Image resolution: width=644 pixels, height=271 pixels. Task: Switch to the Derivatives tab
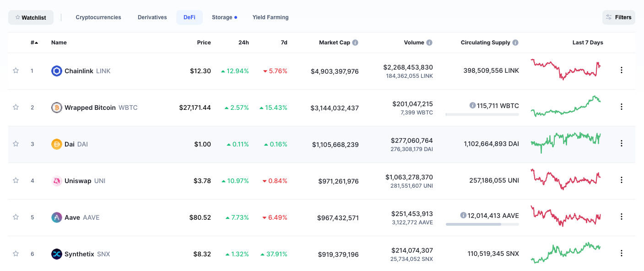pyautogui.click(x=152, y=17)
